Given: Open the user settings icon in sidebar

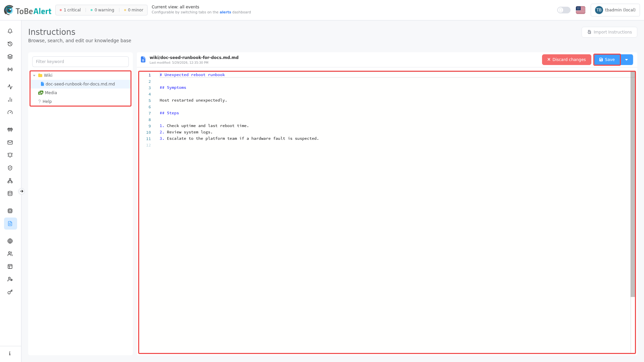Looking at the screenshot, I should (x=10, y=279).
